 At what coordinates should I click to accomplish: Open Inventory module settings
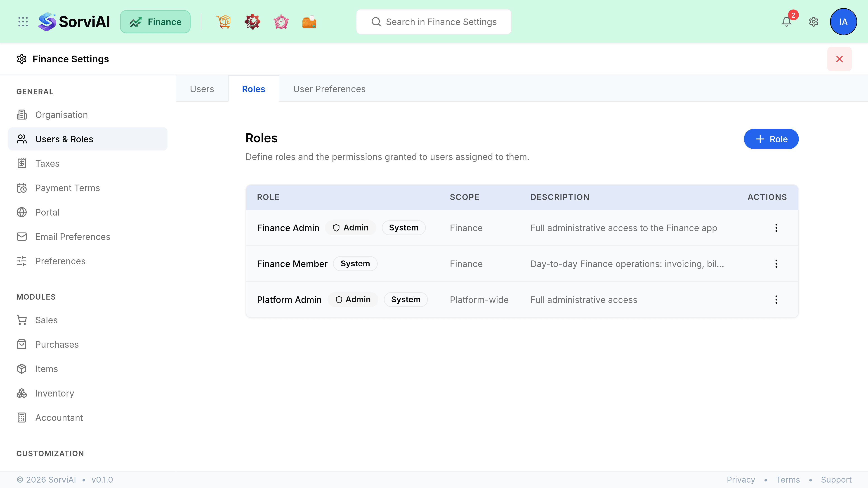click(x=88, y=393)
